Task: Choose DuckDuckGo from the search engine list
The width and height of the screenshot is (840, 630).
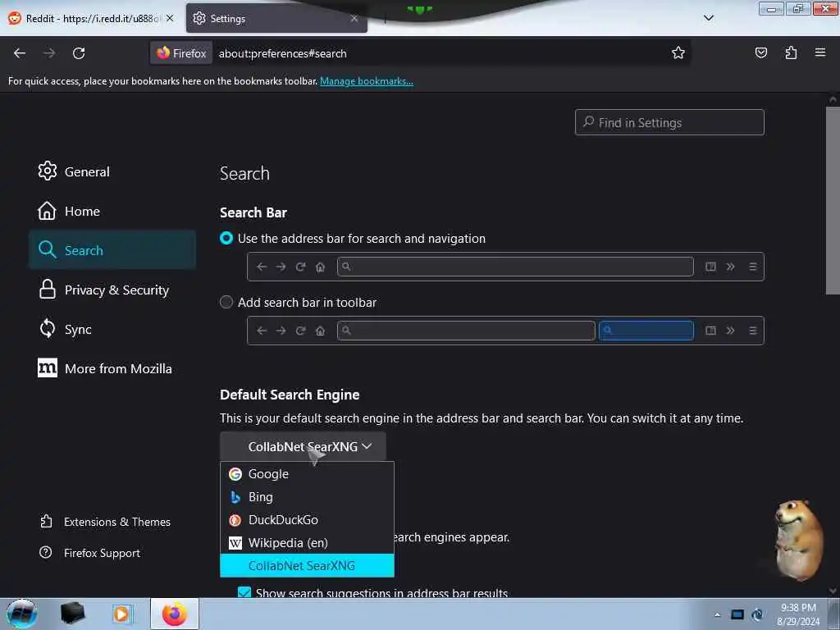Action: coord(307,519)
